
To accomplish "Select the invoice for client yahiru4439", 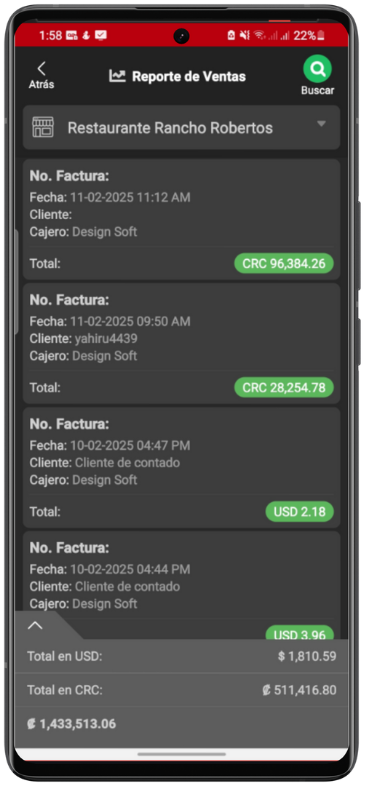I will [181, 343].
